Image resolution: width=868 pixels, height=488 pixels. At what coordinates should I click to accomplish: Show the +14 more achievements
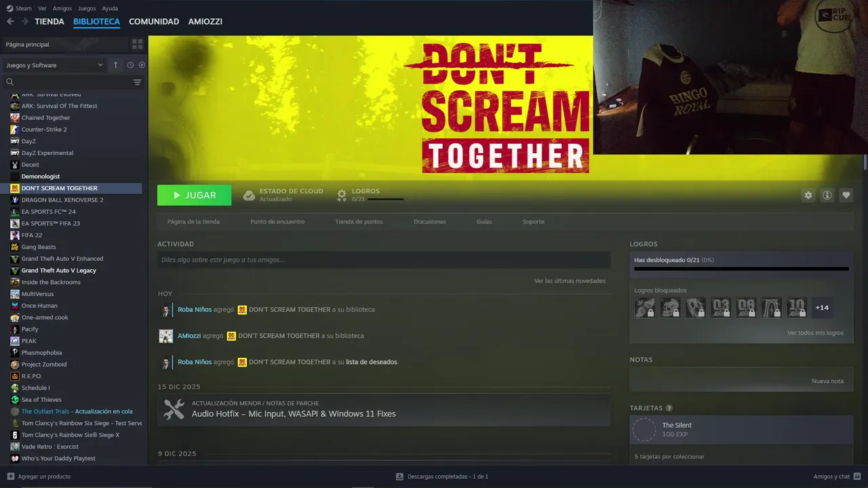821,308
